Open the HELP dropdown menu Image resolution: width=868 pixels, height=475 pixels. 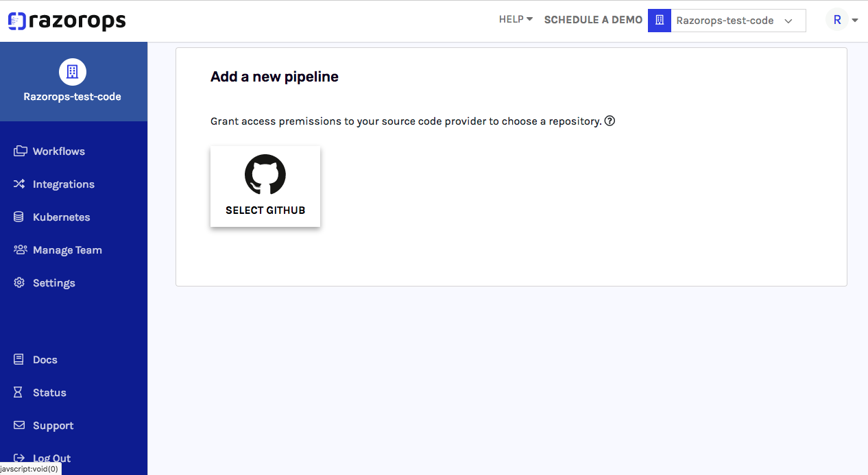point(516,20)
